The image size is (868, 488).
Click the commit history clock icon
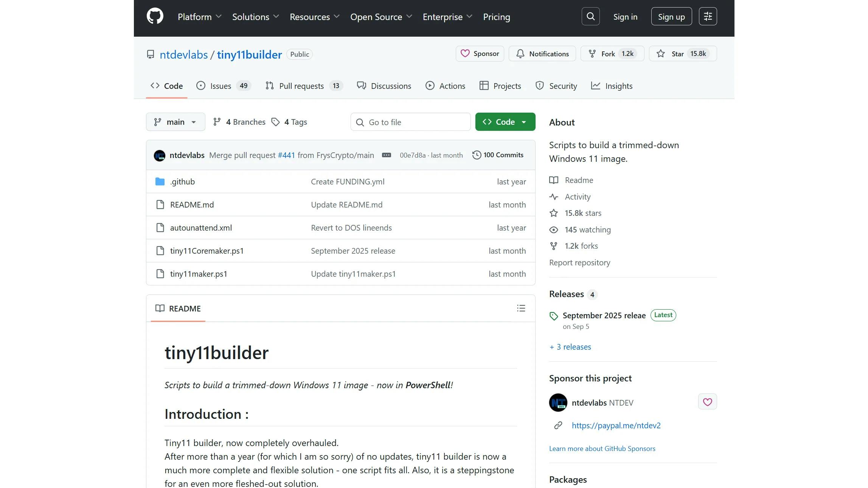coord(477,155)
